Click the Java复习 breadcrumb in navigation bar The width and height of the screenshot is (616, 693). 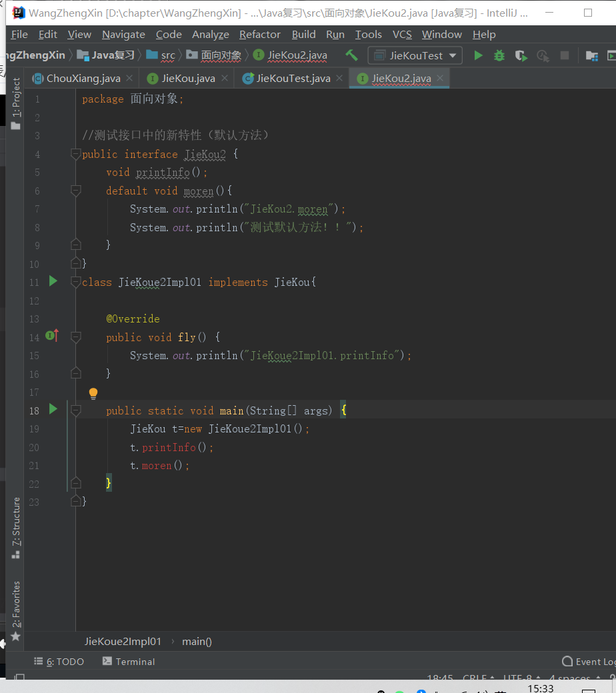pos(106,55)
